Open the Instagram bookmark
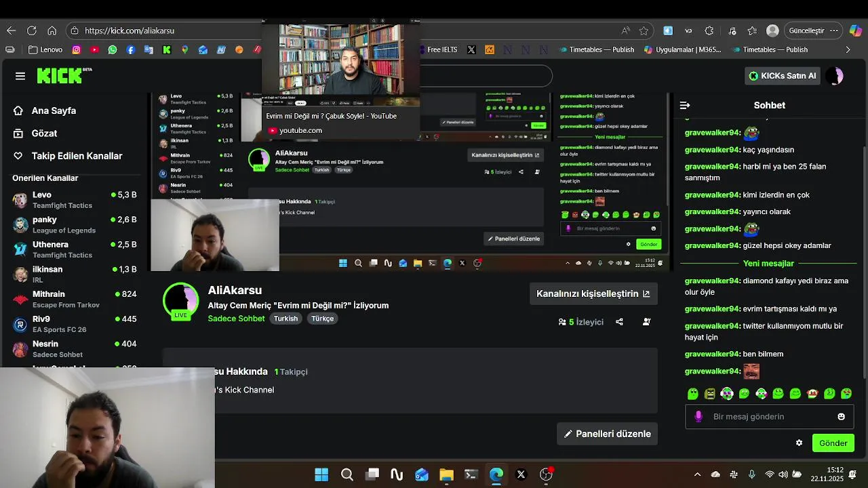 coord(76,49)
